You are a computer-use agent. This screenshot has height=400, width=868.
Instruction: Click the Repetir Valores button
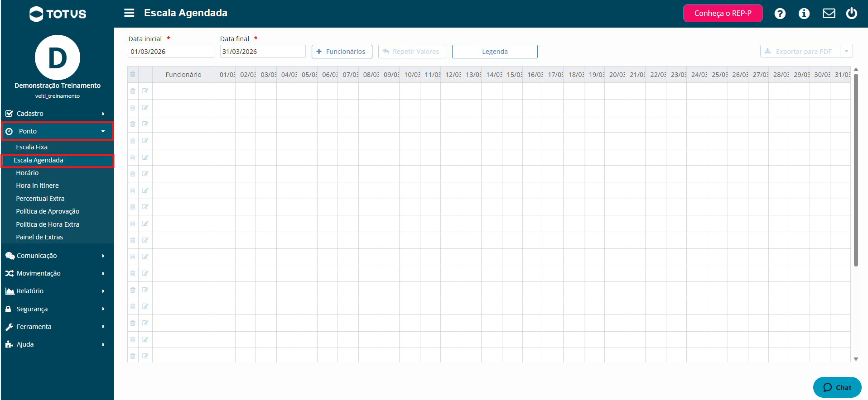pos(412,52)
